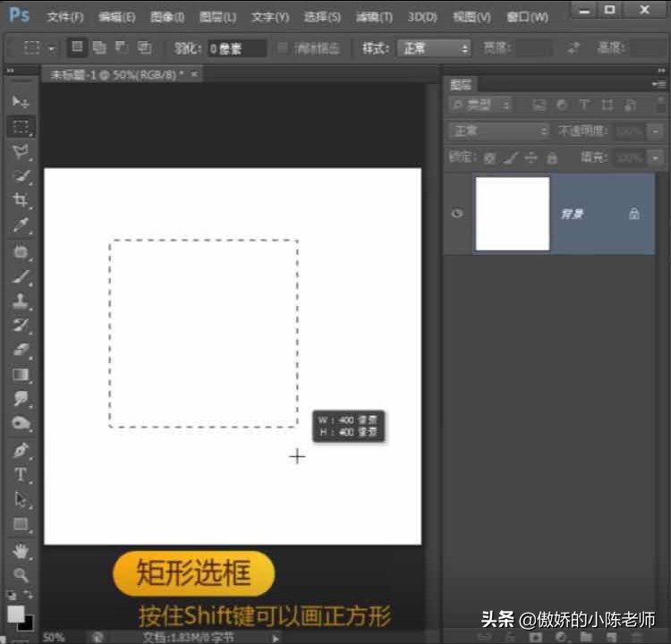Select the Hand tool

pyautogui.click(x=20, y=551)
